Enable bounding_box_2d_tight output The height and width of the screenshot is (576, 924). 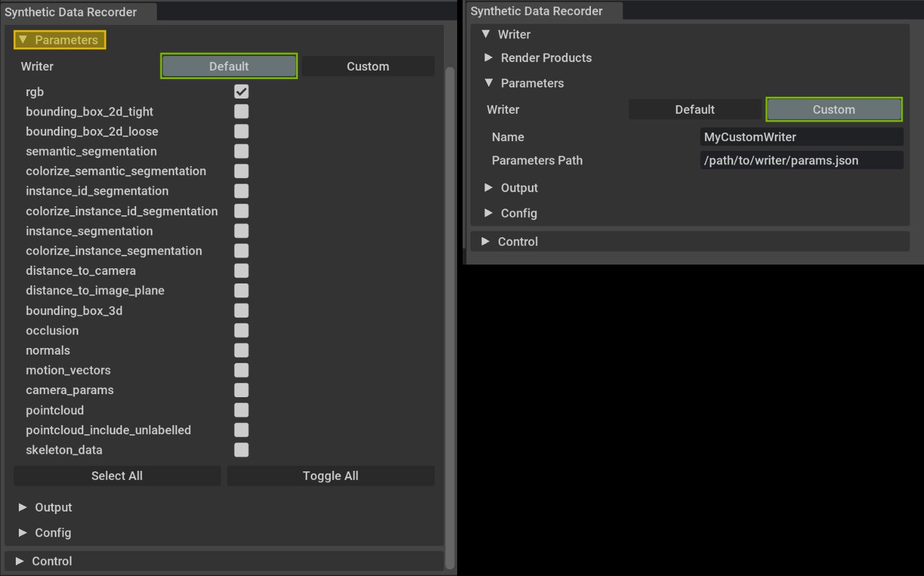coord(241,111)
